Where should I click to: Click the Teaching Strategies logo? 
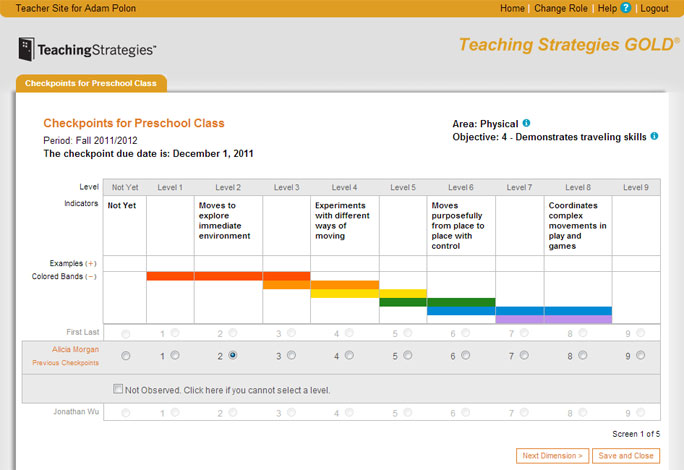(87, 49)
